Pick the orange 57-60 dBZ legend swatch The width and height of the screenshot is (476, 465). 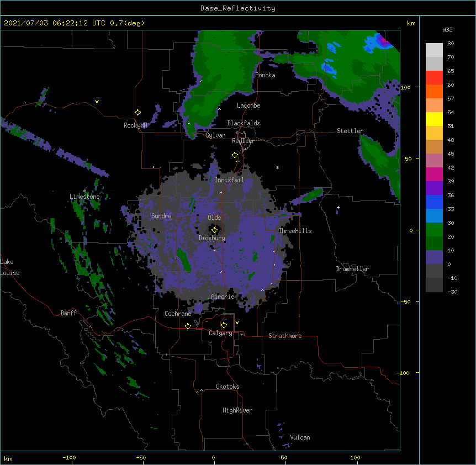(x=434, y=91)
